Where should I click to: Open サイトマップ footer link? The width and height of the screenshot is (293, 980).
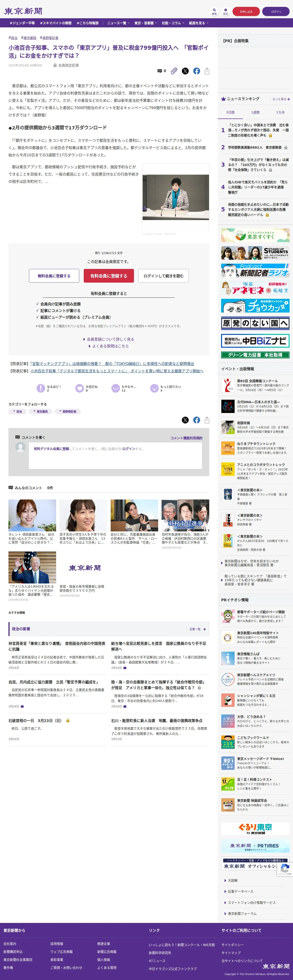point(231,953)
